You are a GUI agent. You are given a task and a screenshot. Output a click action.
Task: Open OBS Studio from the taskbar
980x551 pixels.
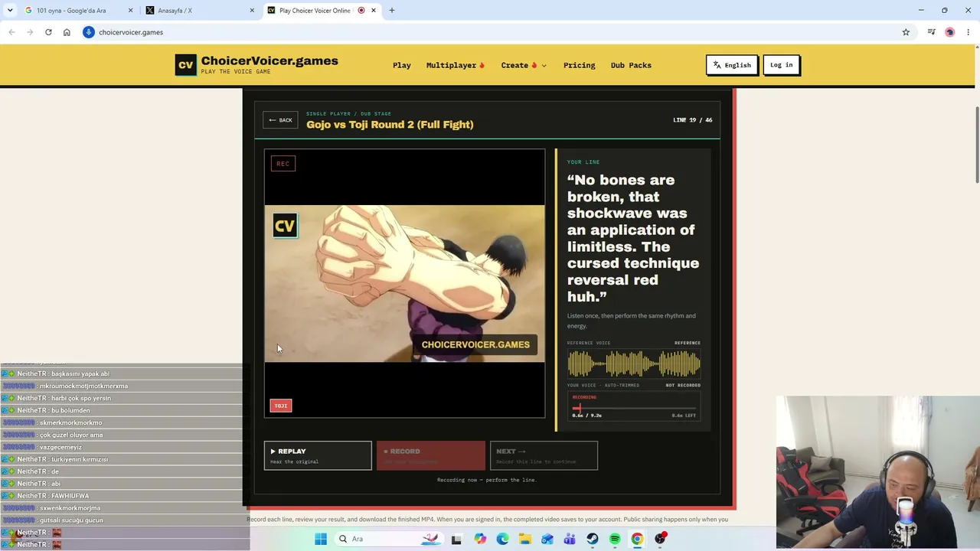661,539
